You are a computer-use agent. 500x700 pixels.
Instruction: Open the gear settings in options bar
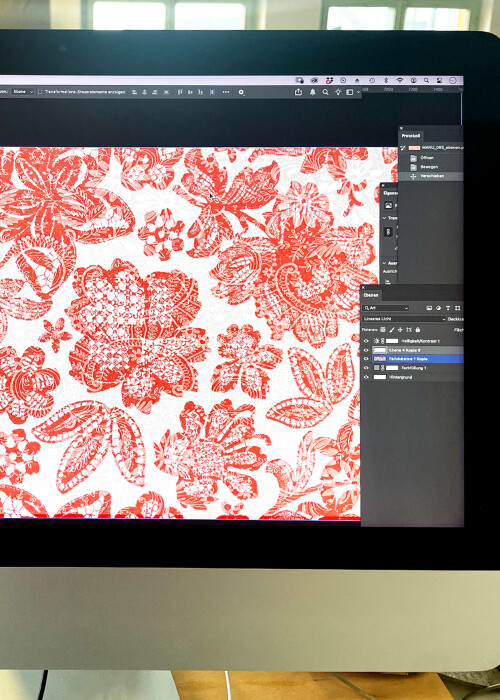[241, 92]
